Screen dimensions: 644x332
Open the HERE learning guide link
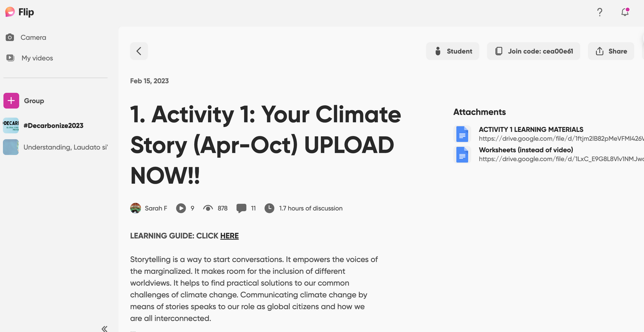pos(229,236)
